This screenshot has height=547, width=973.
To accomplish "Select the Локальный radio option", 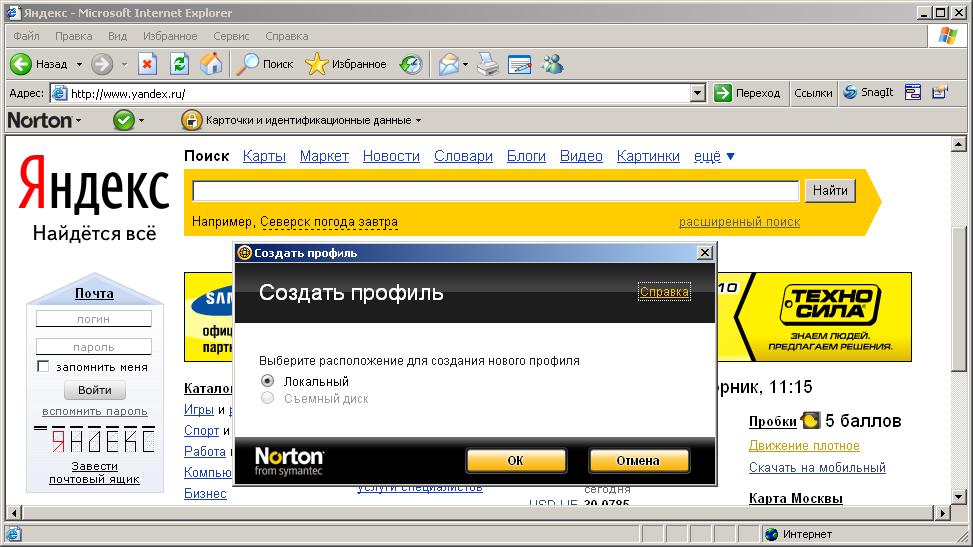I will [267, 381].
